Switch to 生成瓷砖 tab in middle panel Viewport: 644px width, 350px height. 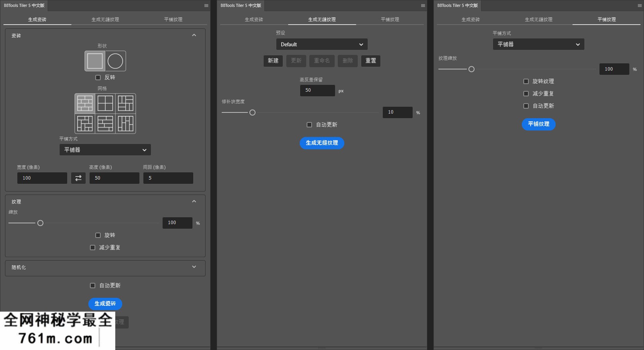pyautogui.click(x=254, y=20)
